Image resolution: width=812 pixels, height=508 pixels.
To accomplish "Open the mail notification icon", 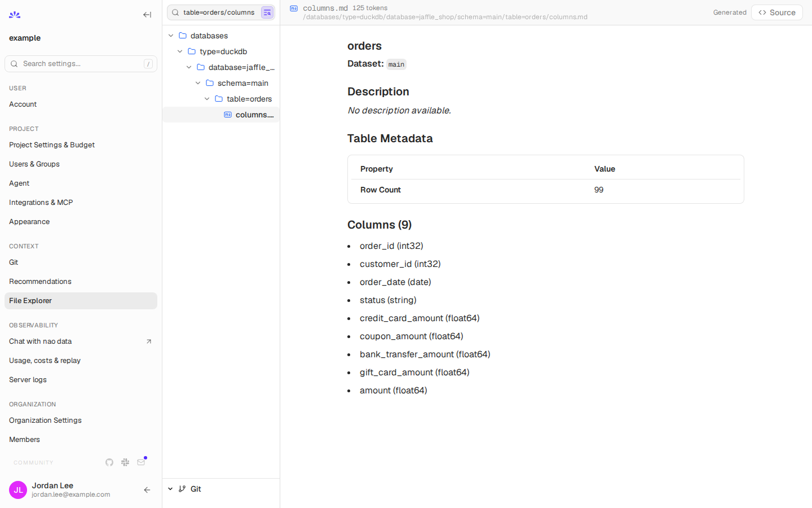I will (141, 462).
